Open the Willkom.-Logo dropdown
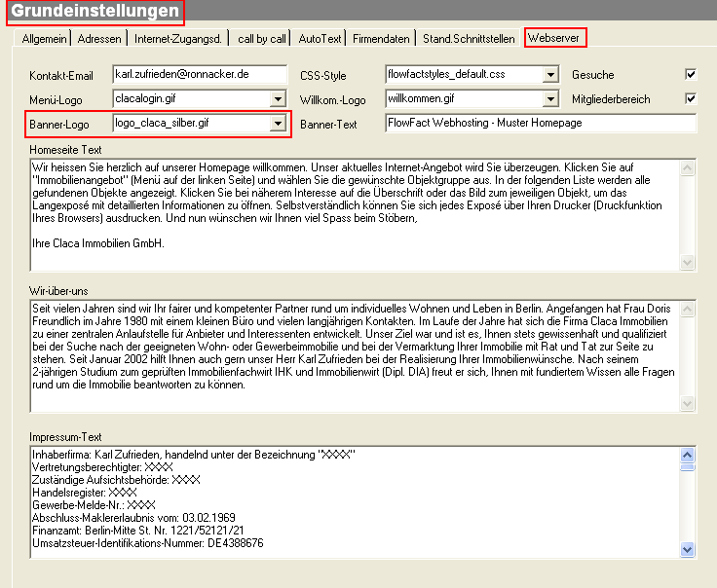The width and height of the screenshot is (717, 588). pyautogui.click(x=550, y=98)
